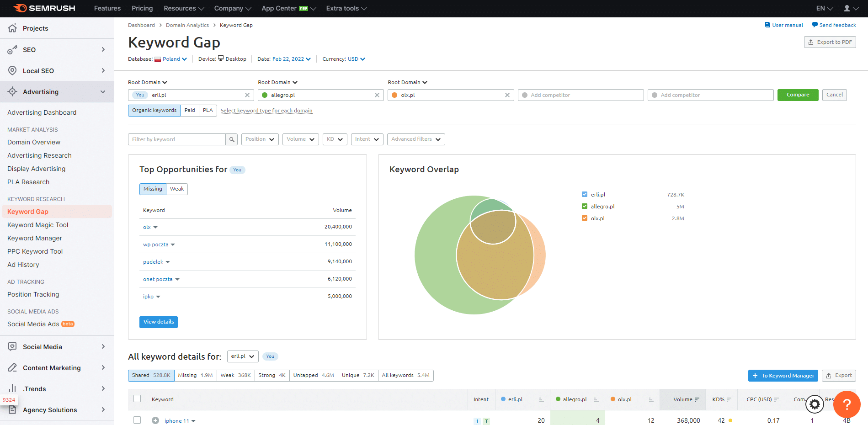This screenshot has width=868, height=425.
Task: Click first Add competitor field
Action: pos(580,95)
